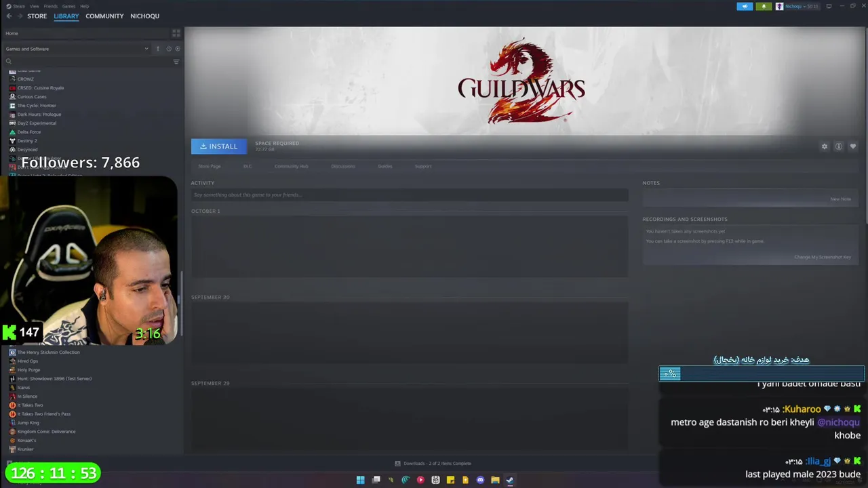Image resolution: width=868 pixels, height=488 pixels.
Task: Go to the LIBRARY tab
Action: (x=66, y=16)
